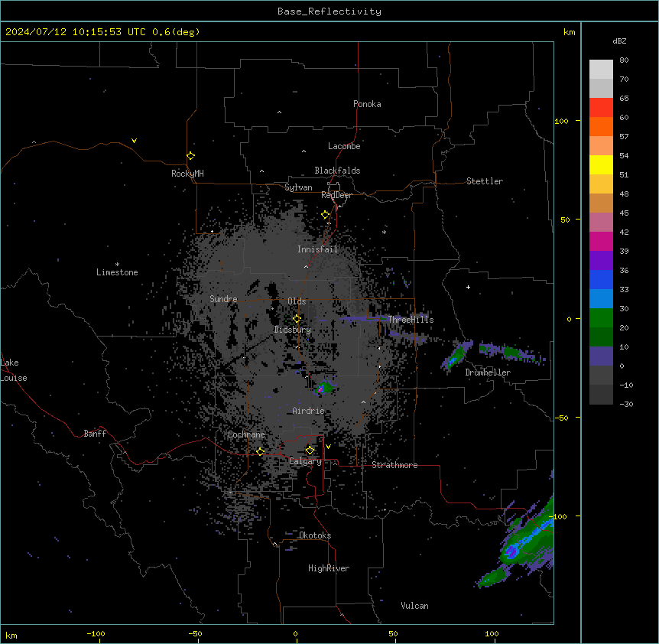Screen dimensions: 659x644
Task: Click the yellow marker near RockyMH
Action: pyautogui.click(x=190, y=155)
